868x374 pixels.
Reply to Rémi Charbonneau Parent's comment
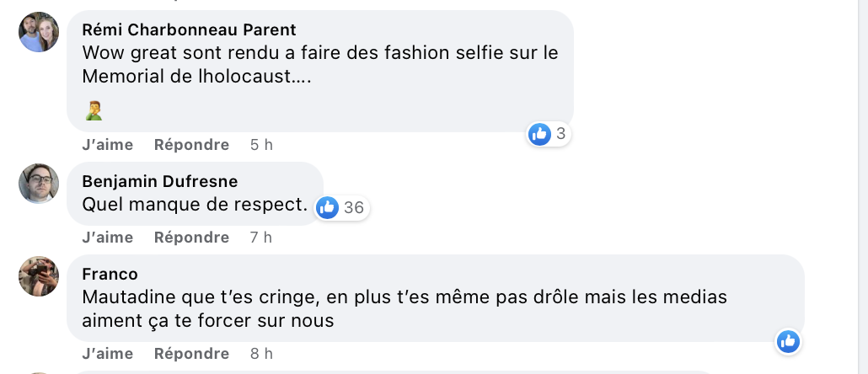[191, 145]
